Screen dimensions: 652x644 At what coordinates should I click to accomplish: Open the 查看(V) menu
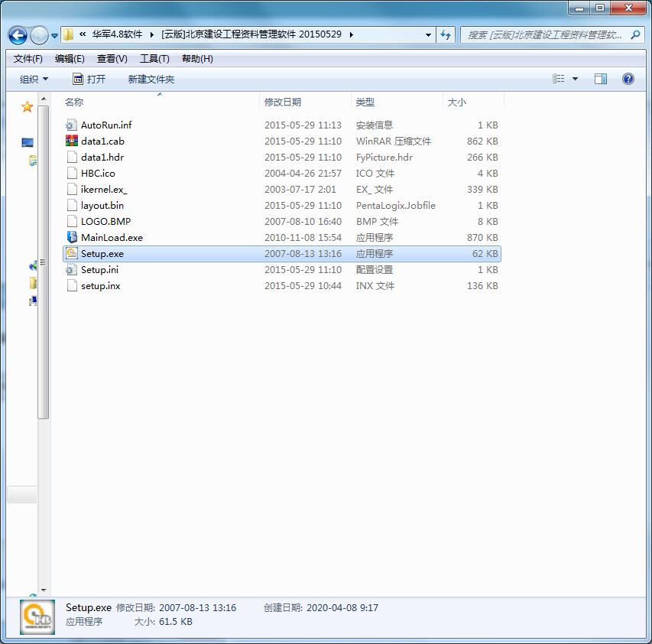coord(112,59)
